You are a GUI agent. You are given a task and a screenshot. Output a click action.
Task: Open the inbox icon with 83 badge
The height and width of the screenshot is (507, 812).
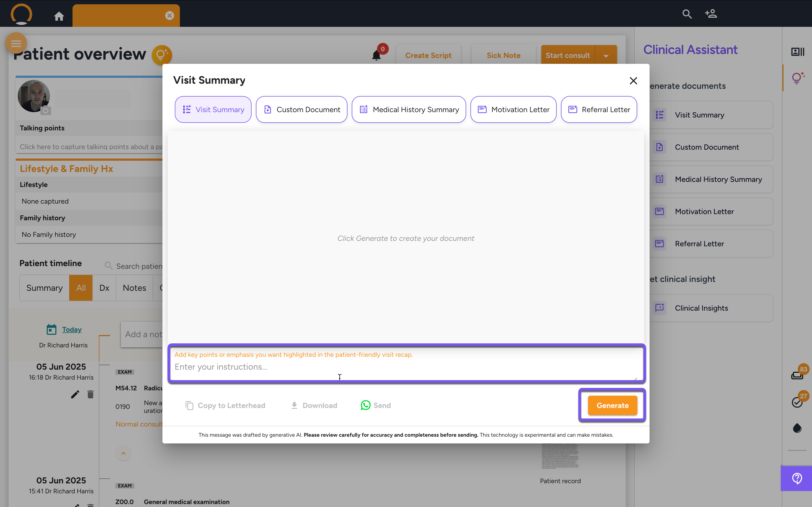coord(797,375)
